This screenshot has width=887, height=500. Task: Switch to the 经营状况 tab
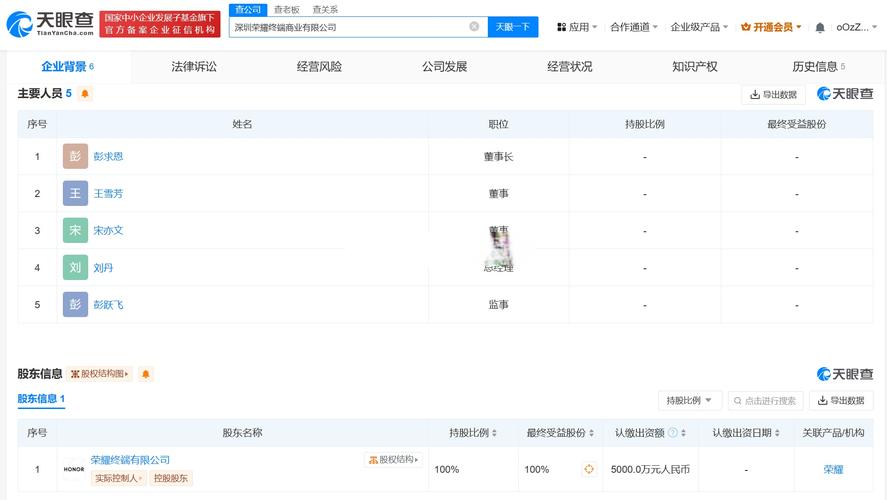point(569,67)
